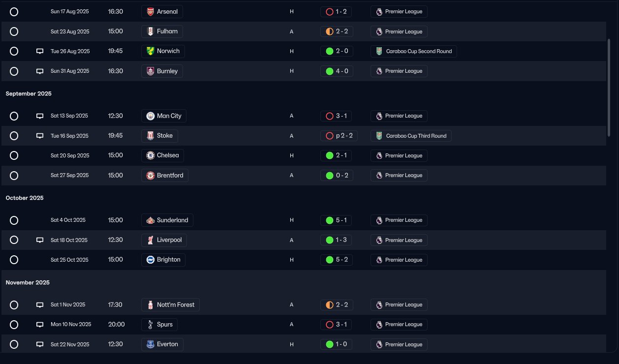Open the Carabao Cup Second Round competition link

point(414,51)
